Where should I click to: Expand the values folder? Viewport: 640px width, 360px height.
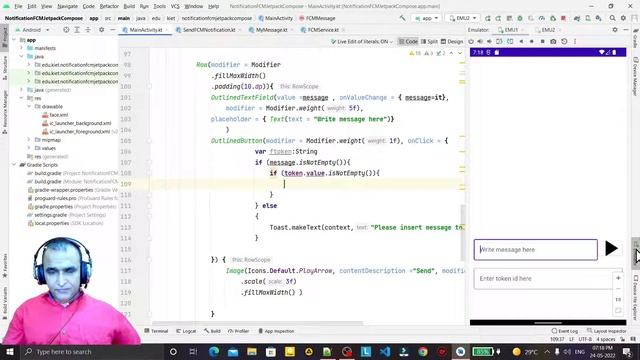tap(29, 148)
